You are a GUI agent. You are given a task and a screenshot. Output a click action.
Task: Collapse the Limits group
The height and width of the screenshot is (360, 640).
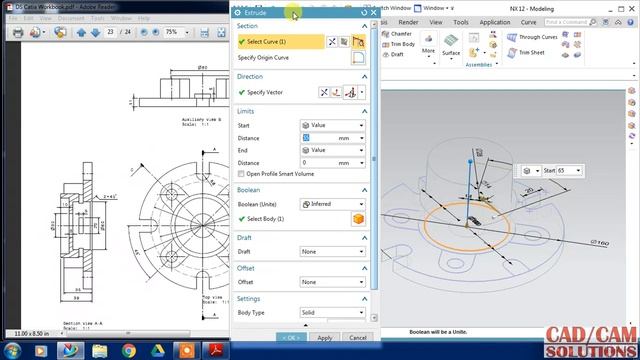(364, 111)
